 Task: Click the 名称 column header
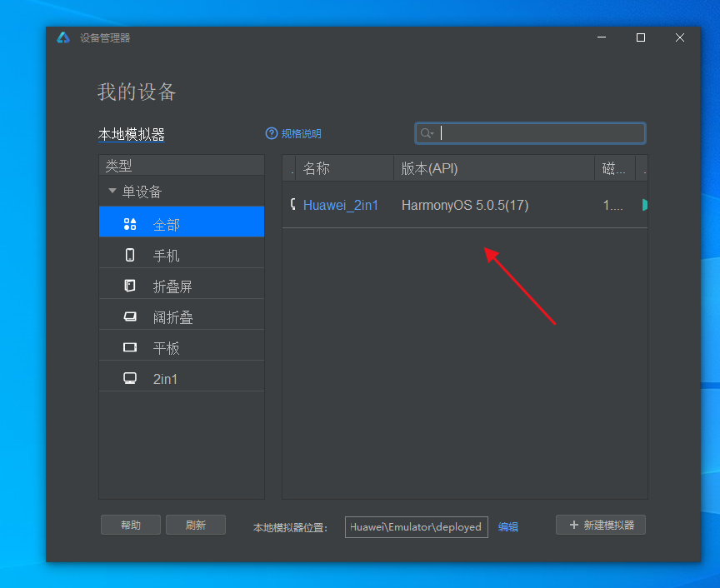317,168
